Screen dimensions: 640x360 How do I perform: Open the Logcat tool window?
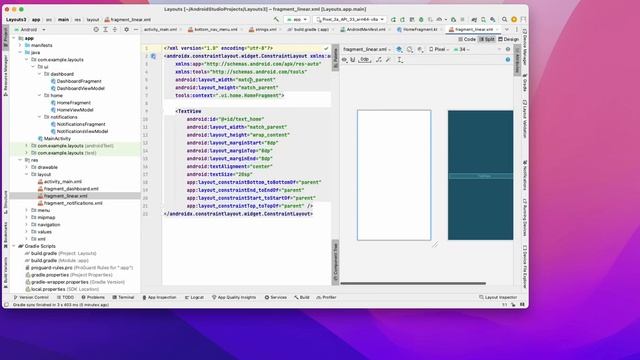[x=194, y=298]
